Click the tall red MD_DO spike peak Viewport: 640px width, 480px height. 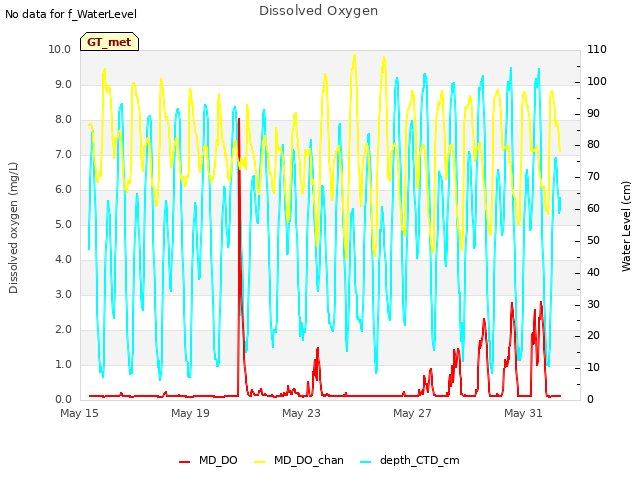(239, 120)
